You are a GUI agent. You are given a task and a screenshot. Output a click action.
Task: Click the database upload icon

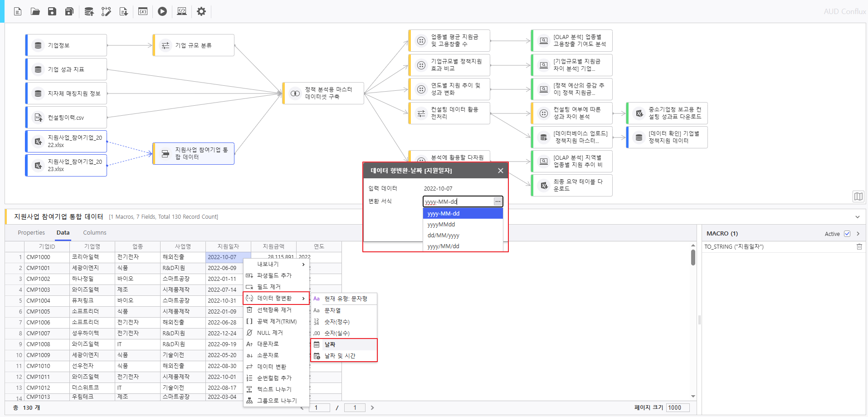pos(89,11)
